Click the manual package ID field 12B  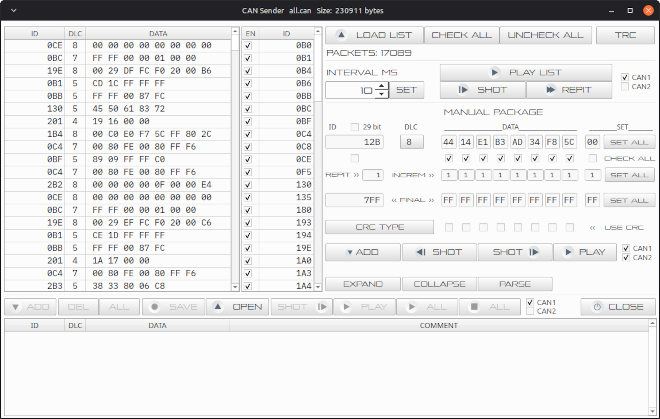[354, 142]
